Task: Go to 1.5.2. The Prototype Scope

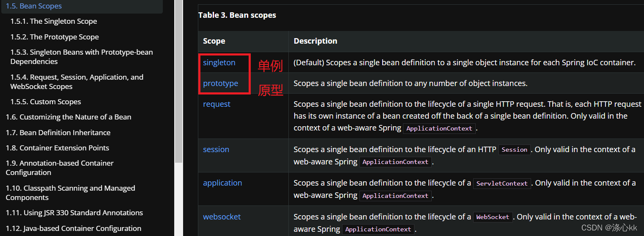Action: [55, 37]
